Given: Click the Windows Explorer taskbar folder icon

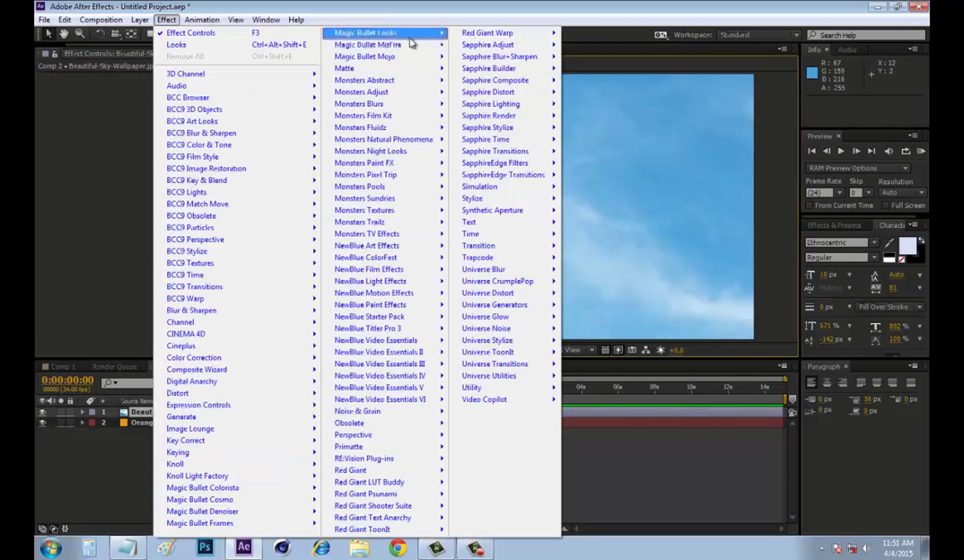Looking at the screenshot, I should [359, 548].
